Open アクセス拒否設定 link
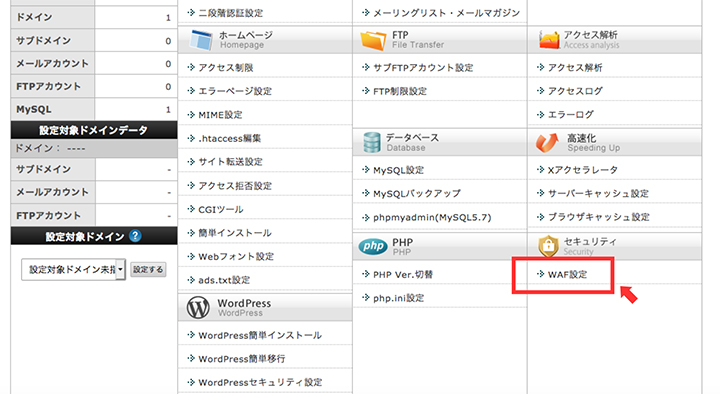The image size is (720, 394). click(x=235, y=186)
